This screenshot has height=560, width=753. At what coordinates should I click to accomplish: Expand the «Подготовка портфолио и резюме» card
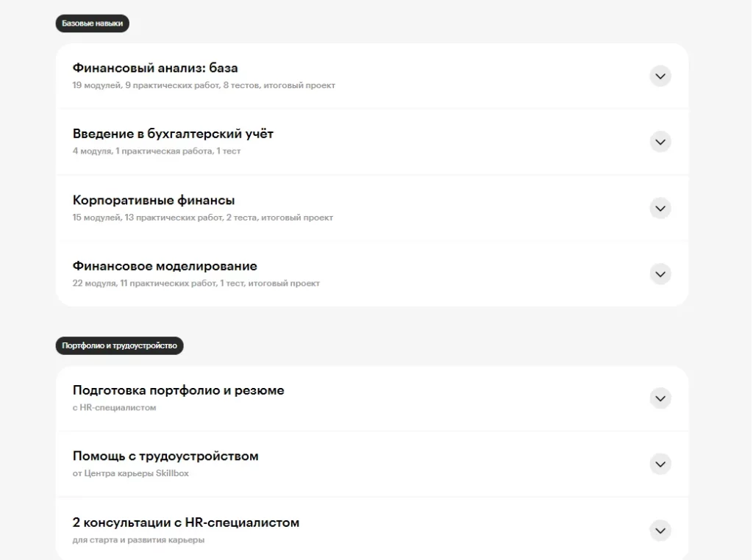point(660,398)
